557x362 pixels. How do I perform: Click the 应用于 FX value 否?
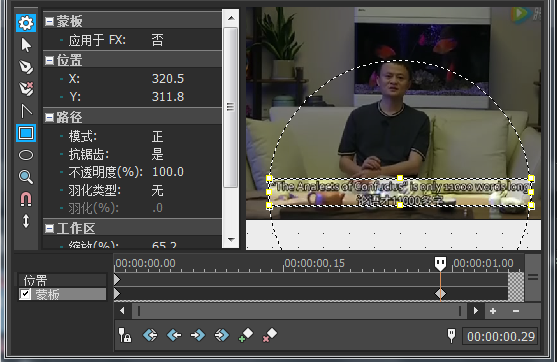(158, 40)
